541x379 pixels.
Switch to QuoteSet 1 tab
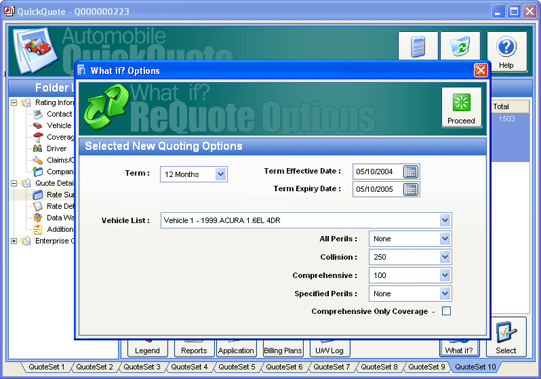(47, 367)
